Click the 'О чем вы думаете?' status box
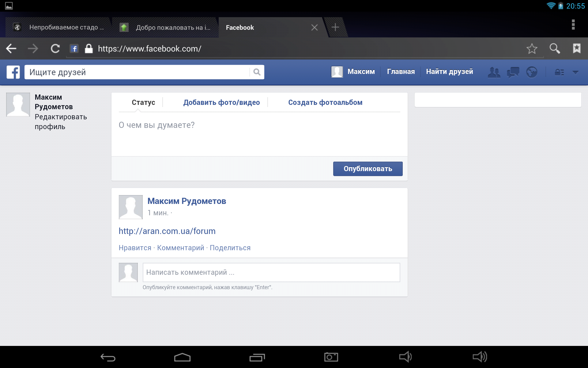The height and width of the screenshot is (368, 588). click(259, 134)
